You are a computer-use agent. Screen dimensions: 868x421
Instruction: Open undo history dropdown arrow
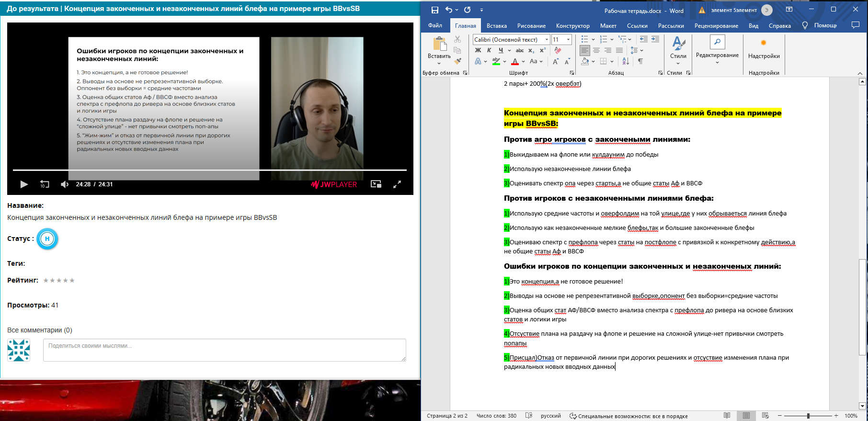tap(457, 10)
